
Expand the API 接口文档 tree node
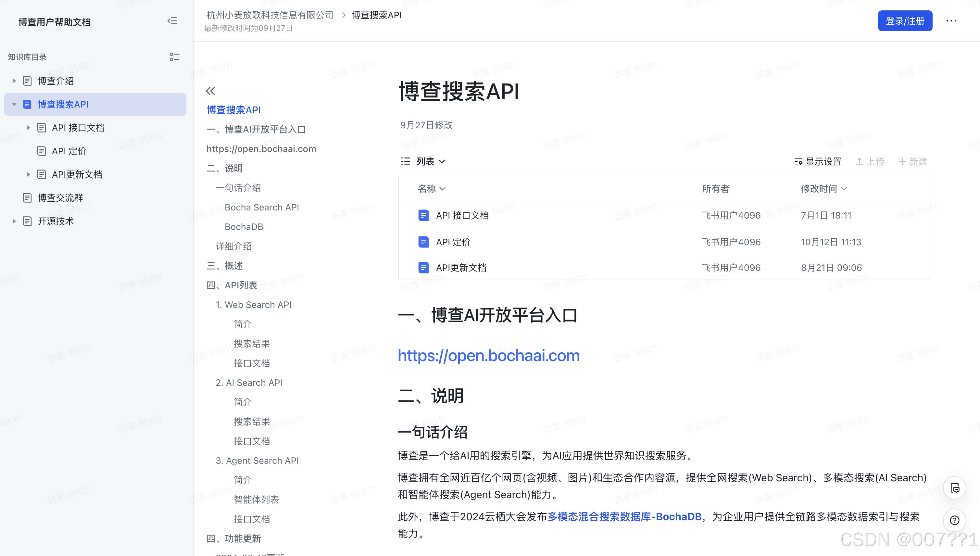pos(28,128)
